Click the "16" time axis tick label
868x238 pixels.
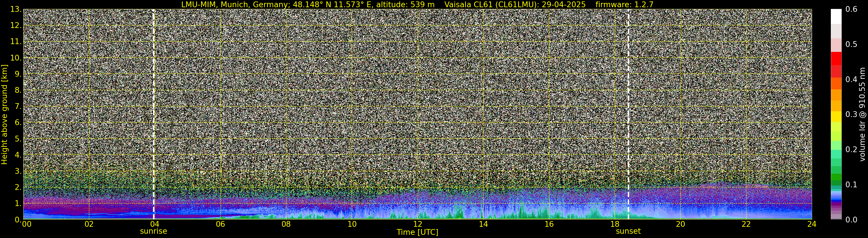click(x=549, y=224)
